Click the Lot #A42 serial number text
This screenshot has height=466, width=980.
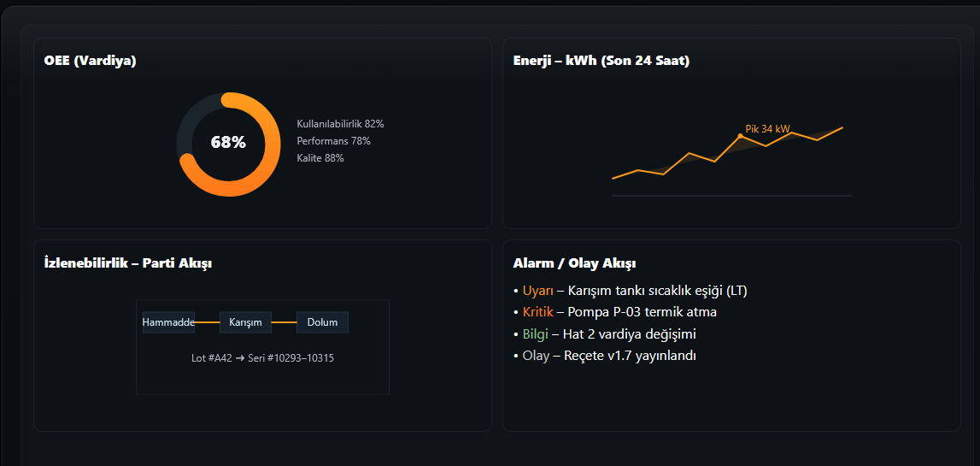point(262,358)
